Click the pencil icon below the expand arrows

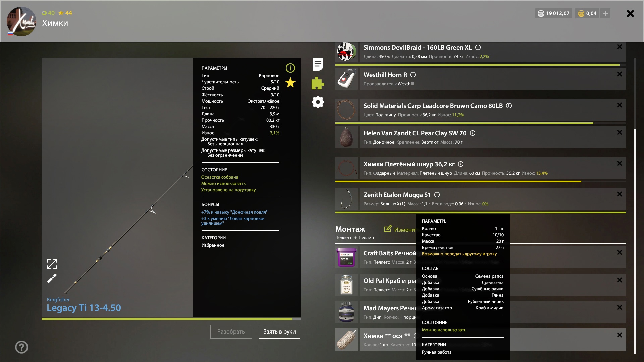click(52, 278)
